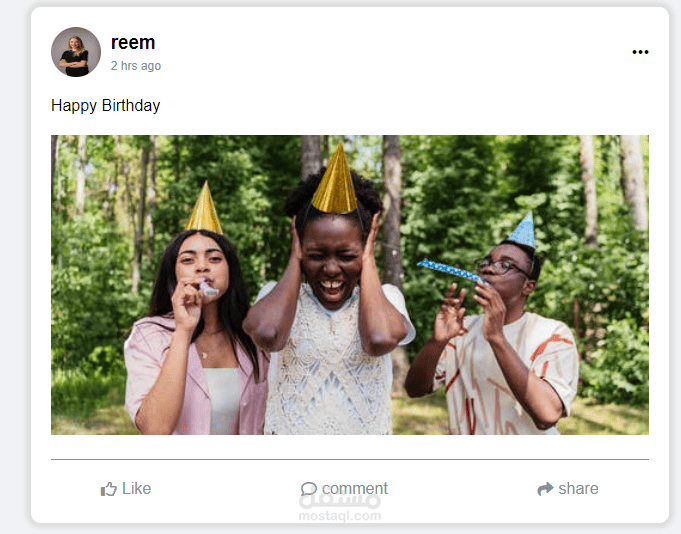Open the birthday party photo
Image resolution: width=681 pixels, height=534 pixels.
click(350, 285)
